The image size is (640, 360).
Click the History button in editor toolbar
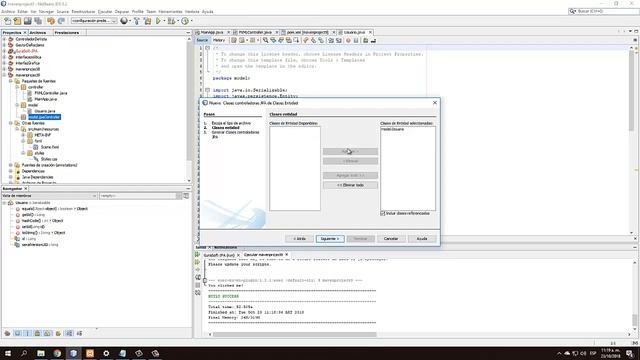(219, 40)
